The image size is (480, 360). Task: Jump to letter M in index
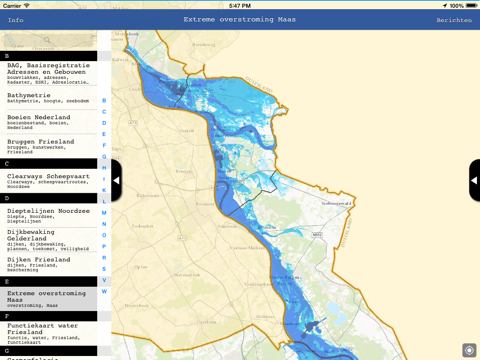click(104, 213)
